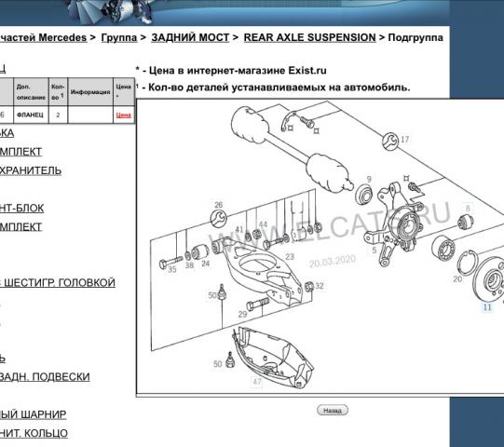
Task: Open the ШЕСТИГР. ГОЛОВКОЙ parts link
Action: (60, 283)
